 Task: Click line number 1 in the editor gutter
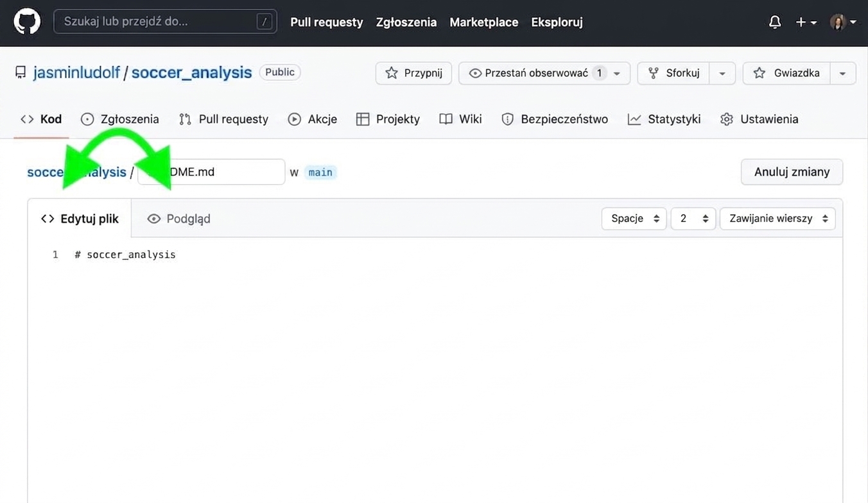point(55,255)
